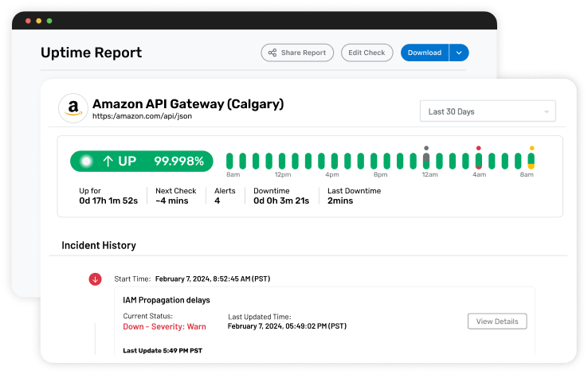Viewport: 588px width, 374px height.
Task: Click the Last Updated Time 05:49:02 PM value
Action: 287,326
